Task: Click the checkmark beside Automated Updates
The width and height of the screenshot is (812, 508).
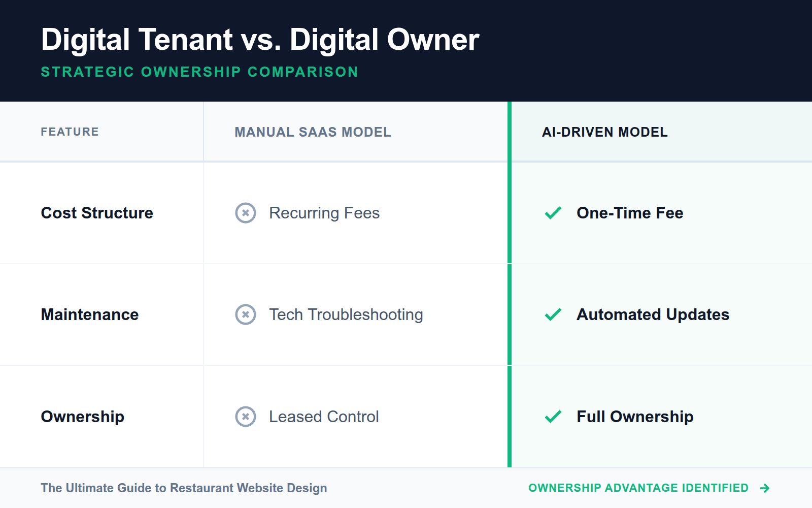Action: tap(553, 315)
